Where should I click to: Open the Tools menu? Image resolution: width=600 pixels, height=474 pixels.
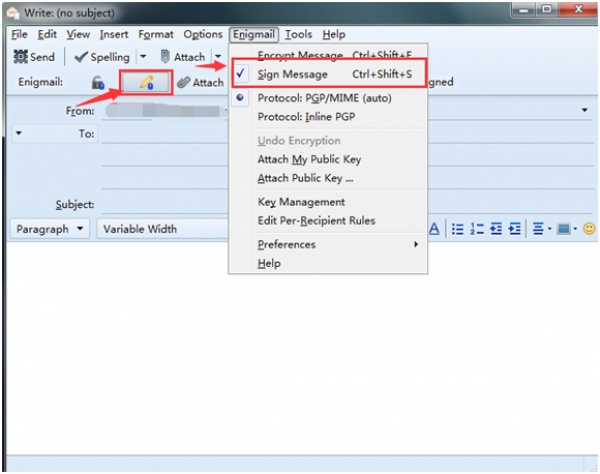(x=298, y=34)
